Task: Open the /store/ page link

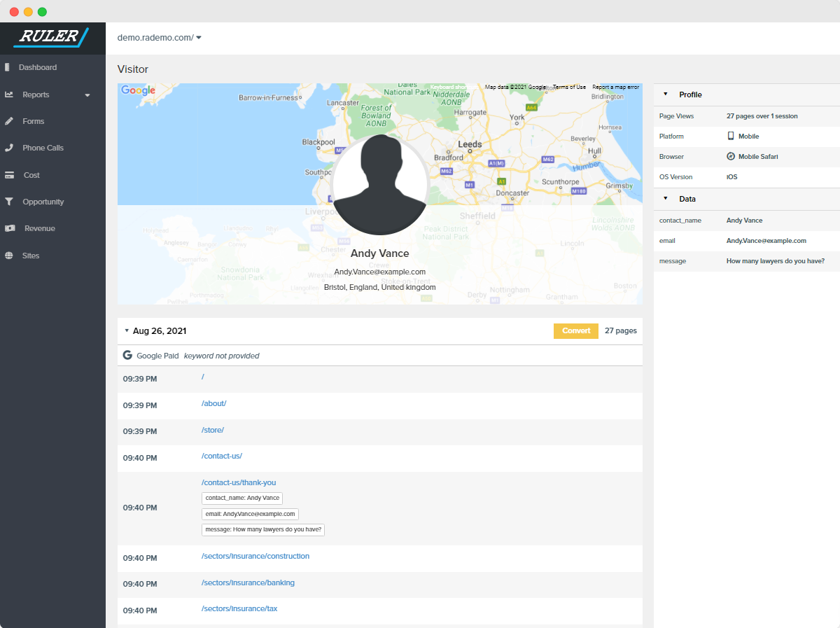Action: (213, 430)
